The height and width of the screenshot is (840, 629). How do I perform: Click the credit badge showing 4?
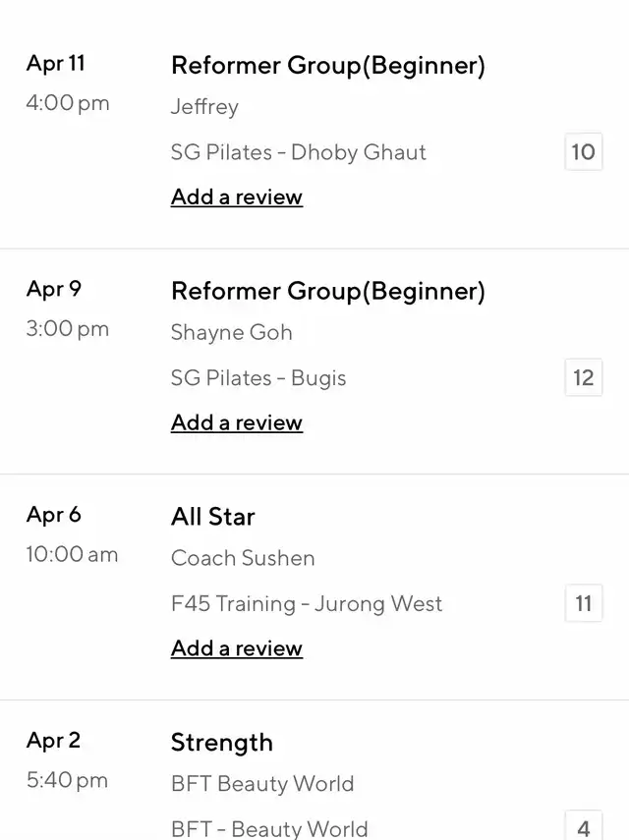[583, 827]
